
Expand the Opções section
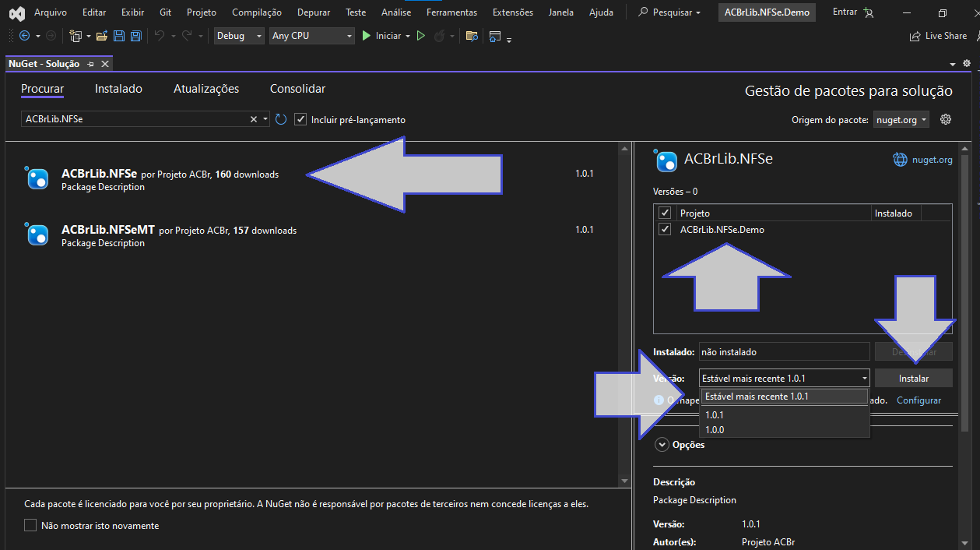[x=662, y=445]
